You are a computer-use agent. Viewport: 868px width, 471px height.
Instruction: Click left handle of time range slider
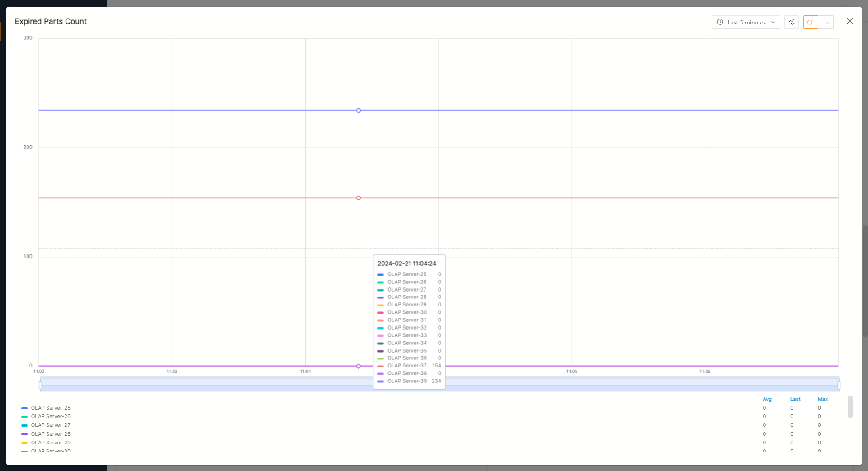[x=41, y=385]
